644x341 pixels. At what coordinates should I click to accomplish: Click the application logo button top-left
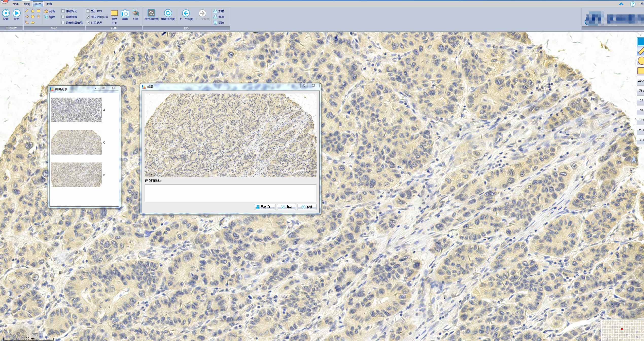click(x=4, y=2)
